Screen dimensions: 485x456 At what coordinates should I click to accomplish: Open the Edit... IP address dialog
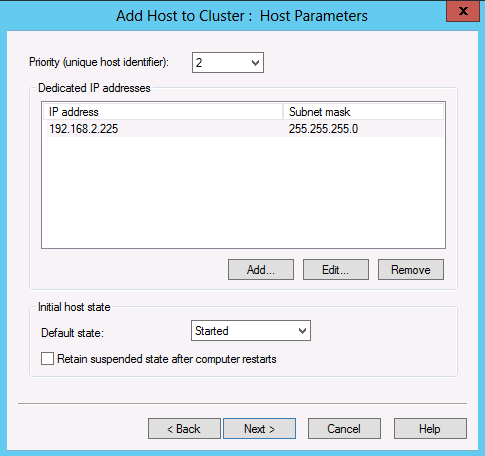[336, 270]
